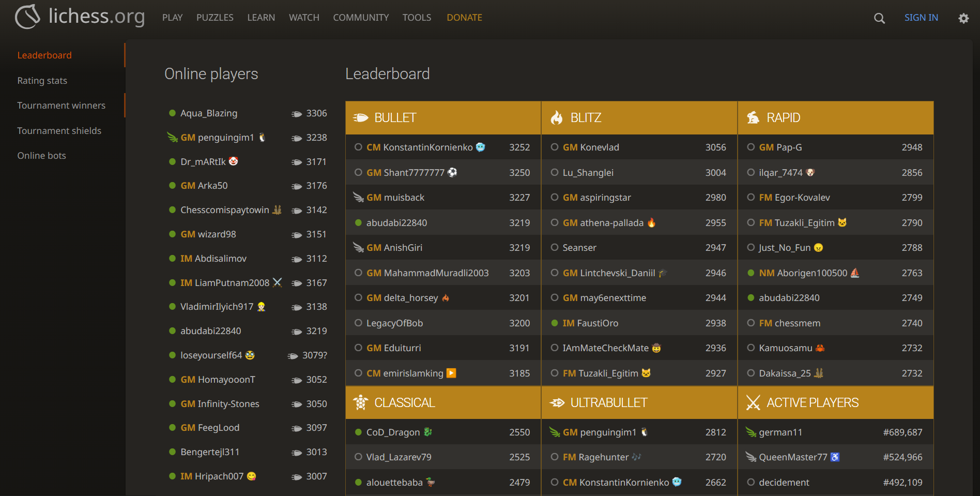Click rank #689,687 for german11
The width and height of the screenshot is (980, 496).
902,432
